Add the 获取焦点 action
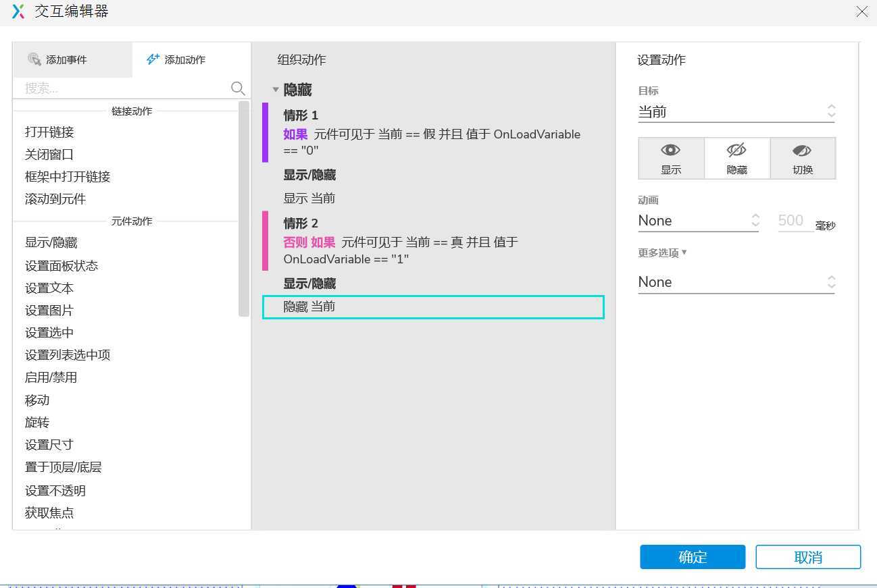877x588 pixels. (49, 513)
